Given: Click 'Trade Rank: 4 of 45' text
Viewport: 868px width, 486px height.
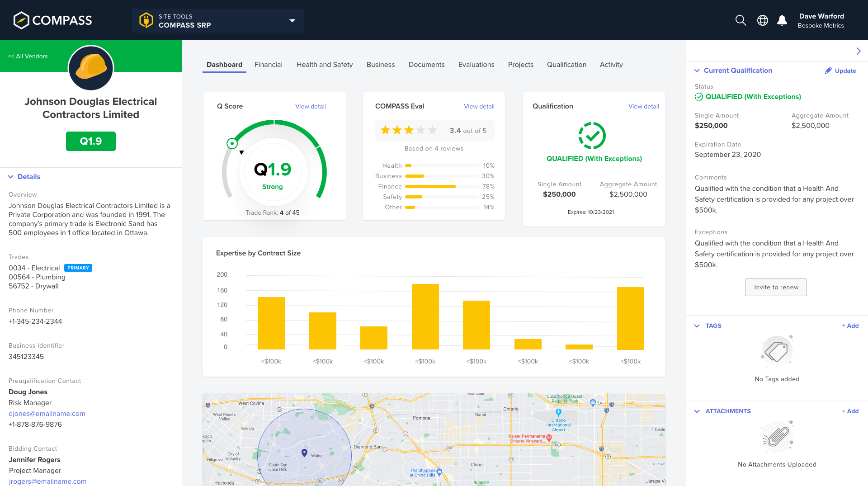Looking at the screenshot, I should tap(273, 212).
